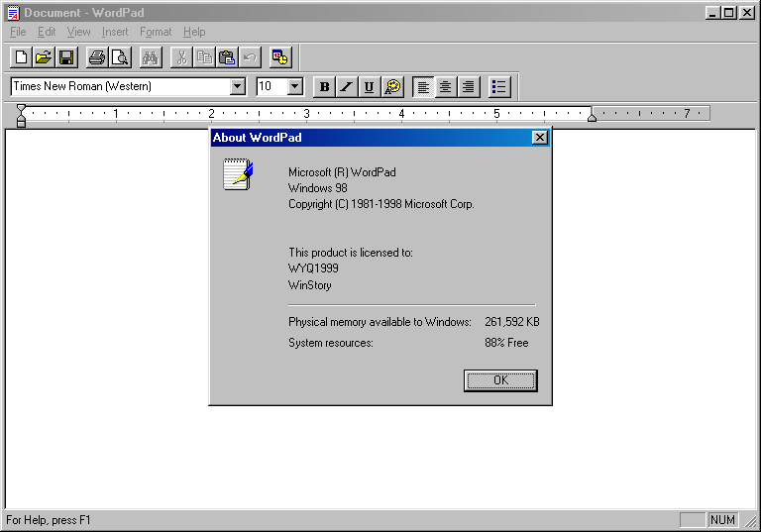Click the WordPad document icon in title bar
The width and height of the screenshot is (761, 532).
click(x=13, y=13)
